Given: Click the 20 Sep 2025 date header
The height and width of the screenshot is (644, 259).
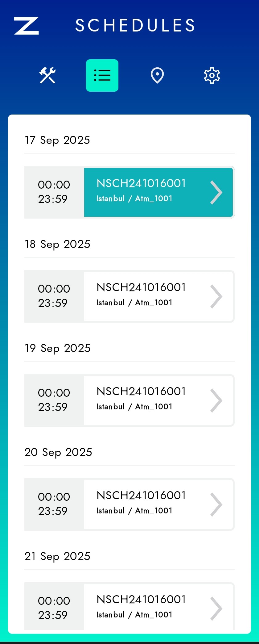Looking at the screenshot, I should point(58,452).
